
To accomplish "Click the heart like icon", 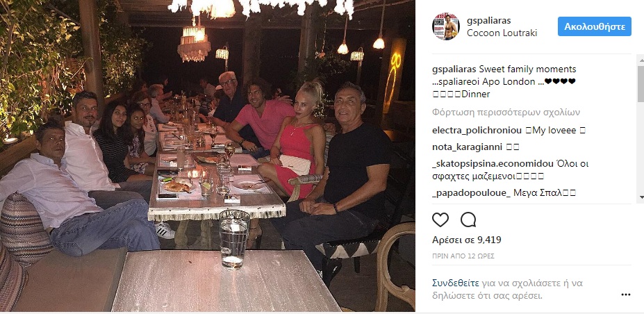I will (440, 220).
